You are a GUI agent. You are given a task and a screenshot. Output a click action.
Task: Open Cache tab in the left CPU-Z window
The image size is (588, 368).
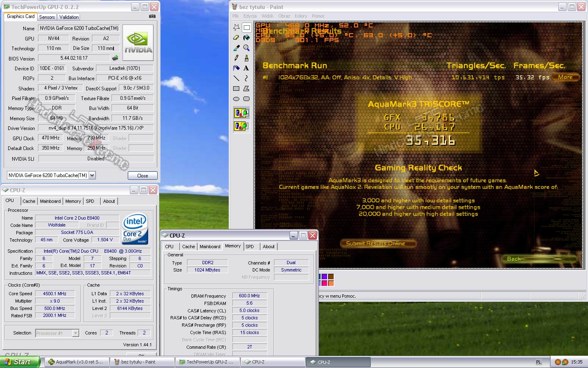pos(29,201)
